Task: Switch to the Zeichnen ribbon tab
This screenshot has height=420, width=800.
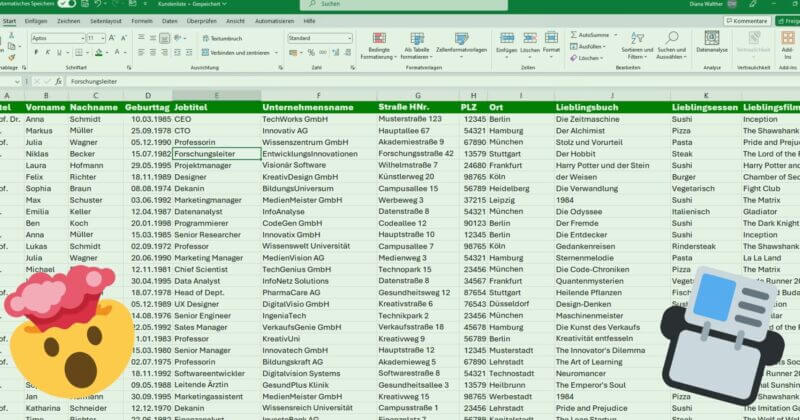Action: [68, 21]
